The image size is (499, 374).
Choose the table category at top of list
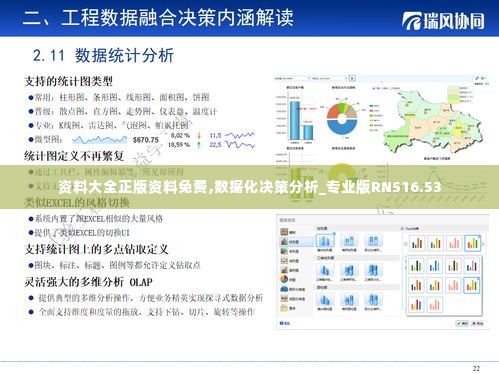(288, 232)
